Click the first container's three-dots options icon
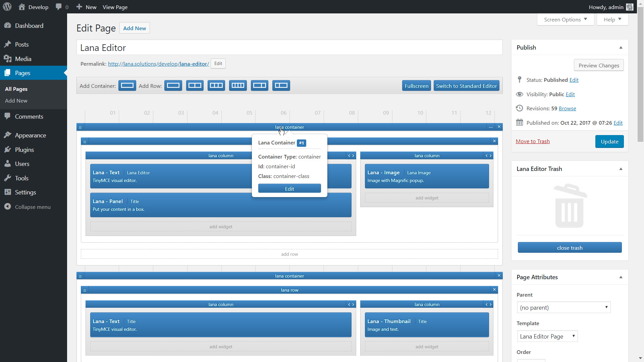 (x=491, y=127)
